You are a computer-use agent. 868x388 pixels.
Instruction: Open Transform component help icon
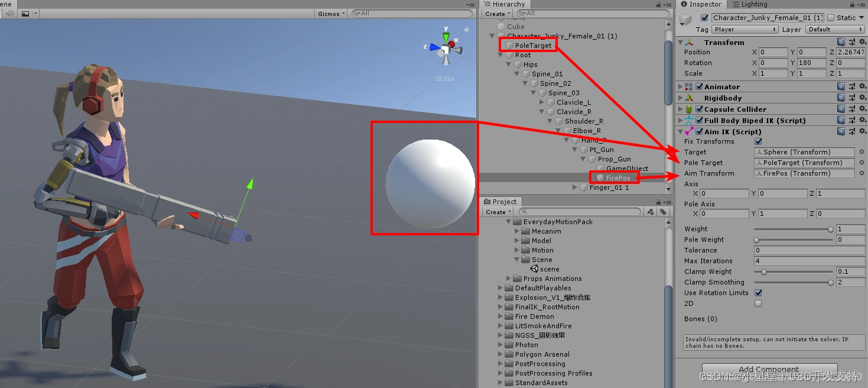pyautogui.click(x=841, y=42)
